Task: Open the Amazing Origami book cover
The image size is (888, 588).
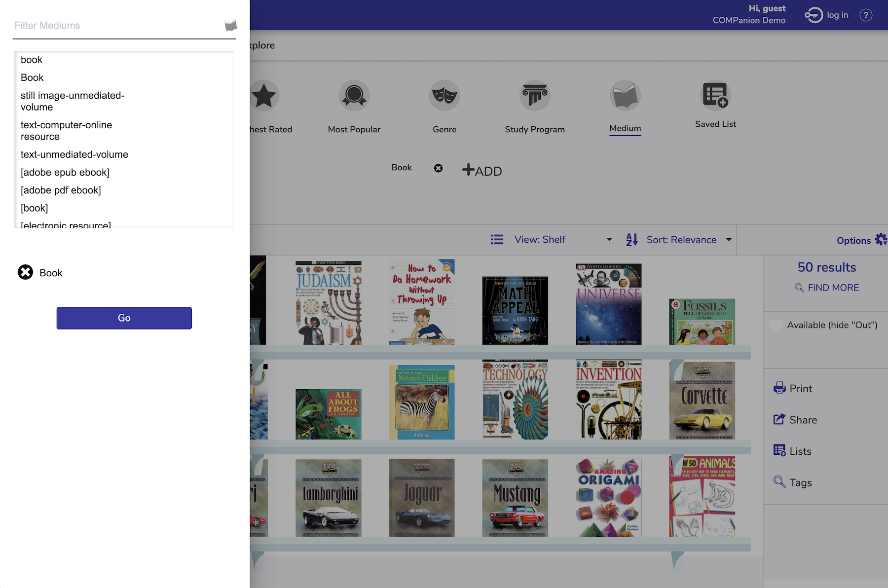Action: (608, 497)
